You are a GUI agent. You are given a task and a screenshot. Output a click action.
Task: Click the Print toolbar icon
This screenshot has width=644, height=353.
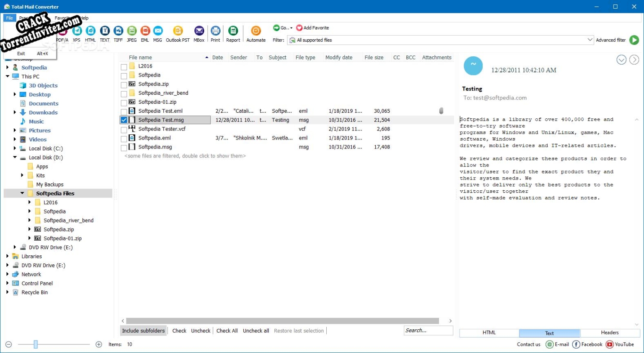click(x=215, y=31)
